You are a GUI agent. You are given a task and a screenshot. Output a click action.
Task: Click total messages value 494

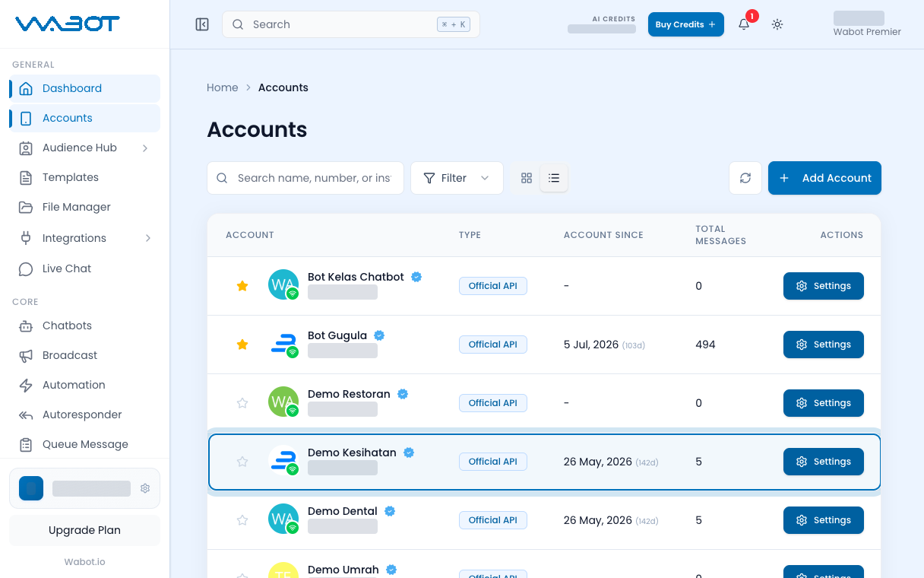705,345
